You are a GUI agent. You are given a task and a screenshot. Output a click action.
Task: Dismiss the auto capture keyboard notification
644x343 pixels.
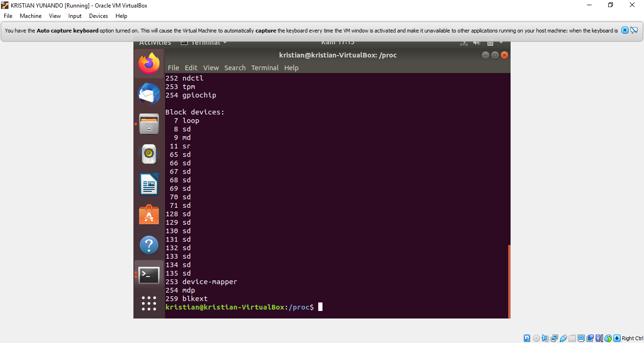tap(625, 30)
